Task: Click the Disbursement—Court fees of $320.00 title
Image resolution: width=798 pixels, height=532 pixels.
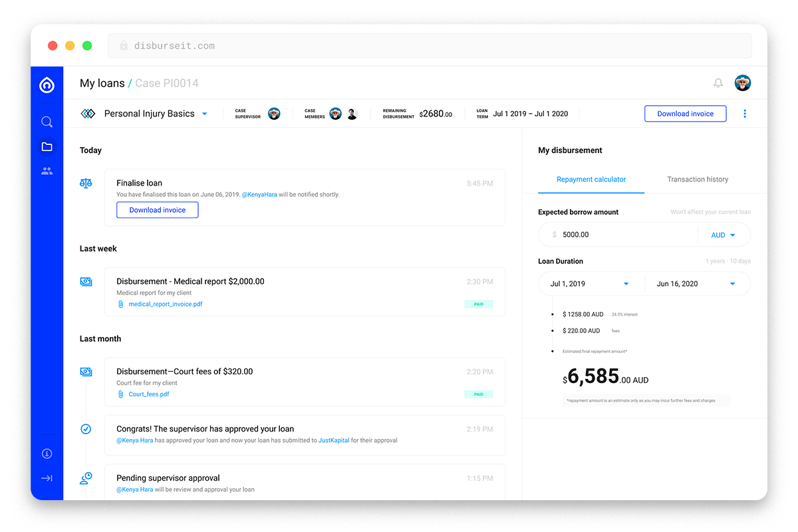Action: (x=185, y=372)
